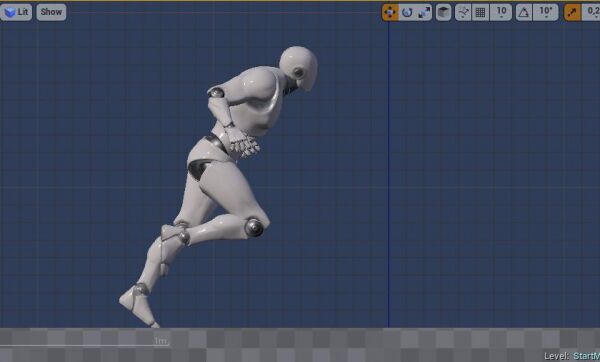
Task: Select the translate (move) tool
Action: click(390, 13)
